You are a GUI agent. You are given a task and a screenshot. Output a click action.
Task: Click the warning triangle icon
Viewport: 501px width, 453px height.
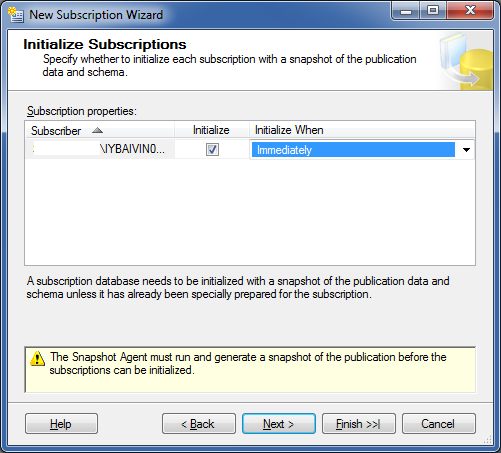coord(37,359)
